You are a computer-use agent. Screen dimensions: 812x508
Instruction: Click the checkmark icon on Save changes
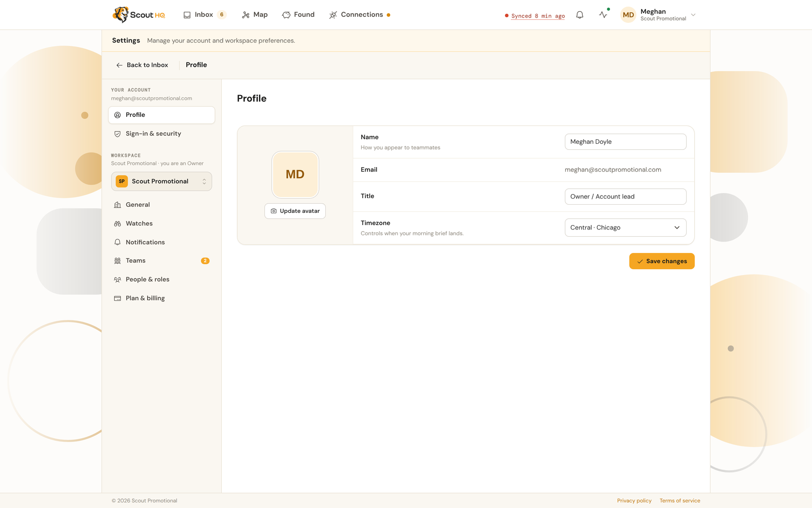pos(640,261)
